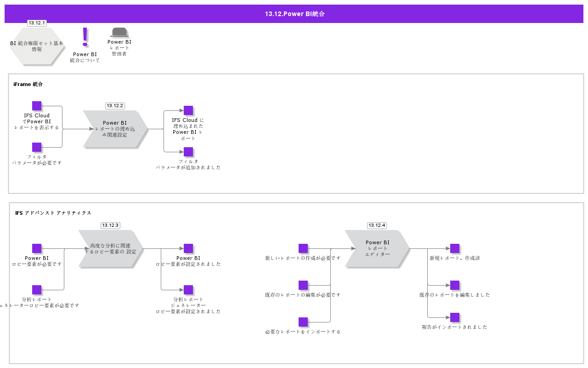
Task: Select the iFrame 統合 group heading
Action: pos(28,84)
